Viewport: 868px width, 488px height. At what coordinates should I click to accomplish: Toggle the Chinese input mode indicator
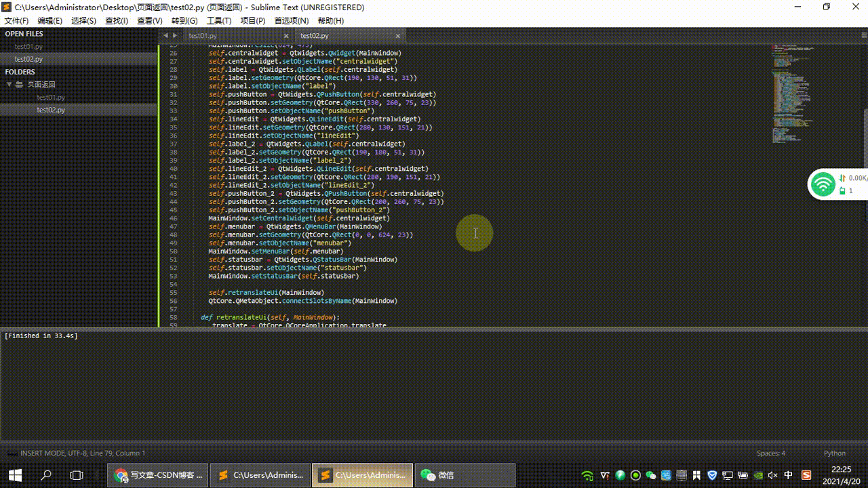point(789,475)
